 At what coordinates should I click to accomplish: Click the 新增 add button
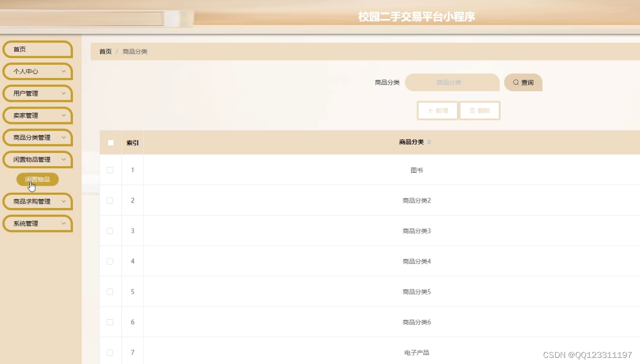point(438,111)
